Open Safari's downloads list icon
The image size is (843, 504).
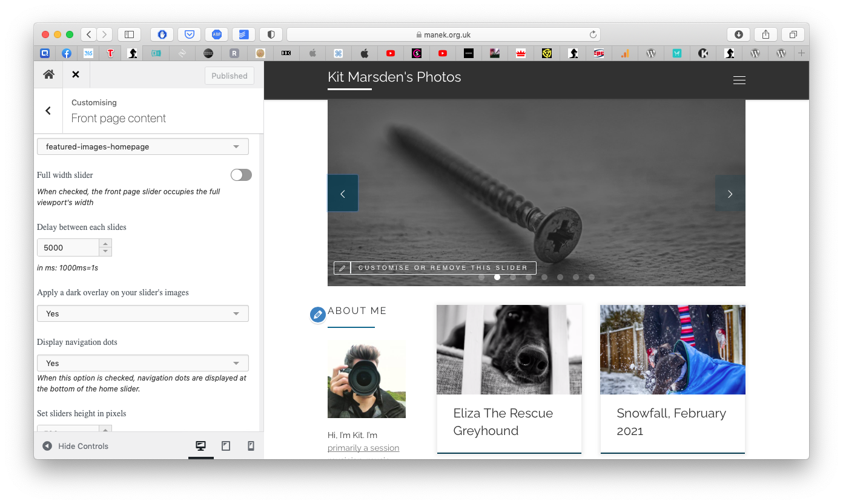pos(738,34)
